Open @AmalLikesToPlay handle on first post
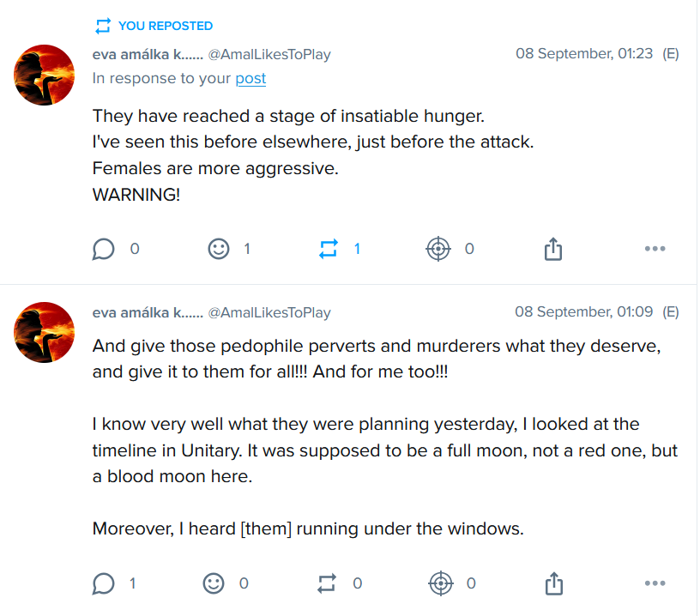The width and height of the screenshot is (700, 616). [x=269, y=54]
